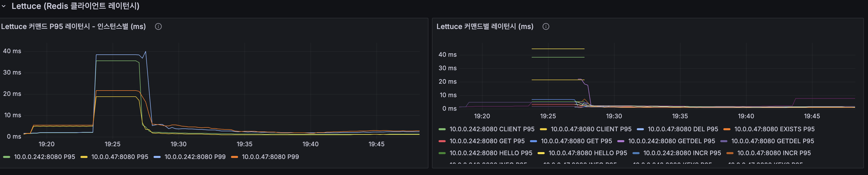Click 30 ms axis label in instance P95 panel

(12, 72)
